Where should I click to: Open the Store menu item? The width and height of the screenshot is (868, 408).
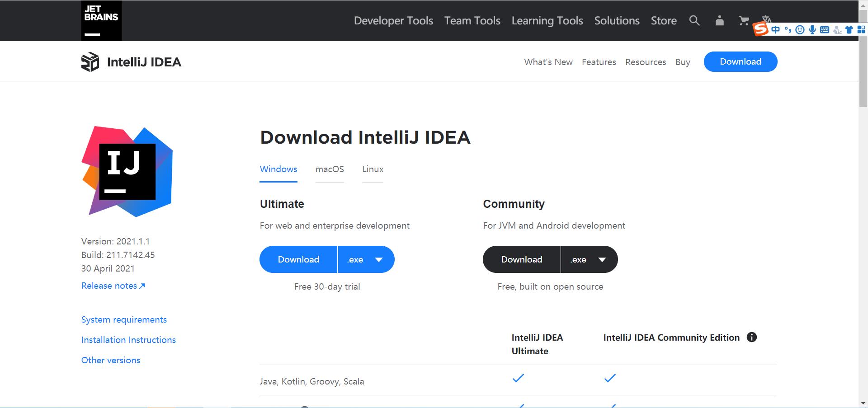664,21
